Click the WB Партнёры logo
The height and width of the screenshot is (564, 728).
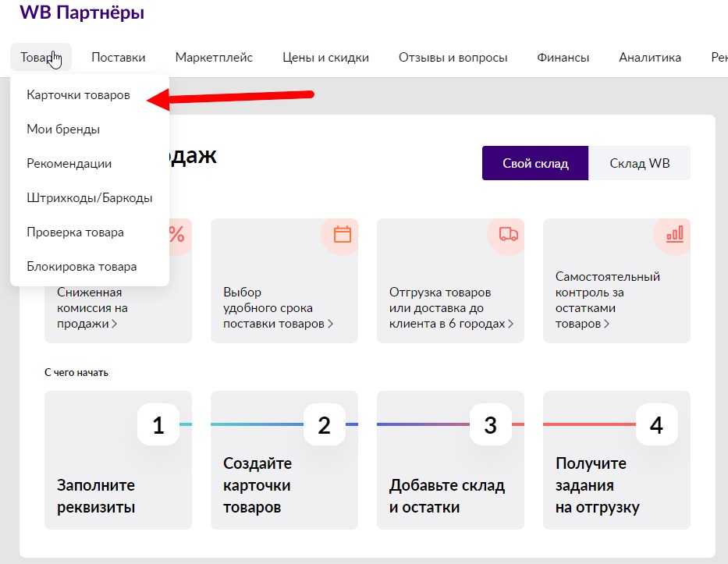[x=82, y=13]
